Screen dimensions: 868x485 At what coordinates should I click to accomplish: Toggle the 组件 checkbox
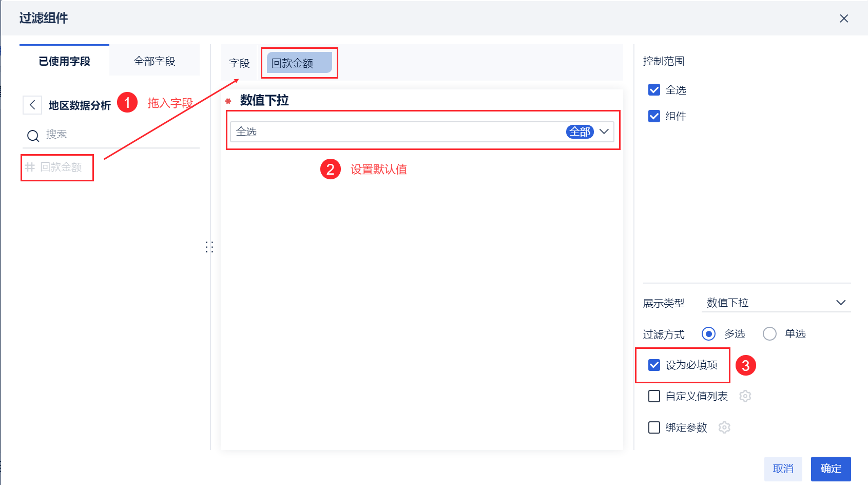coord(654,116)
